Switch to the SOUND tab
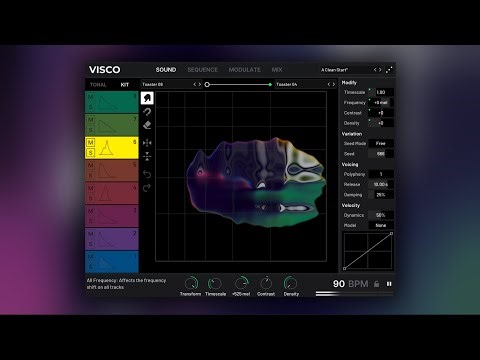The image size is (480, 360). (x=166, y=70)
